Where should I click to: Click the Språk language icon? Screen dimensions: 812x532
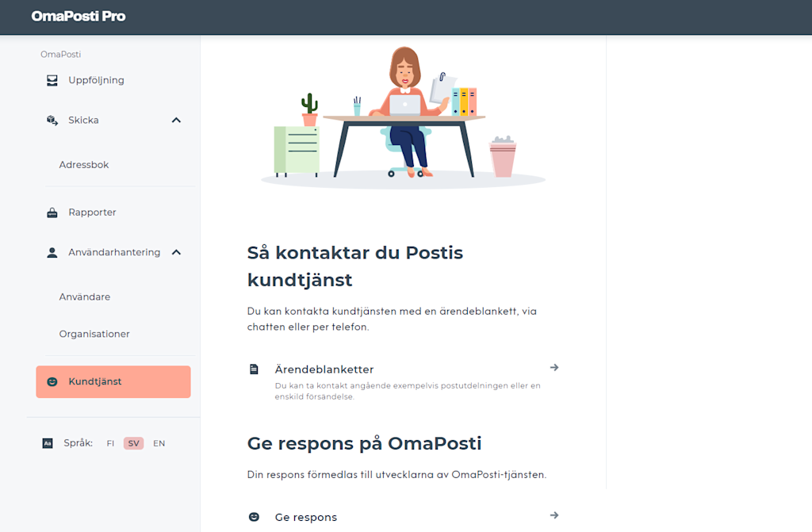pos(48,443)
